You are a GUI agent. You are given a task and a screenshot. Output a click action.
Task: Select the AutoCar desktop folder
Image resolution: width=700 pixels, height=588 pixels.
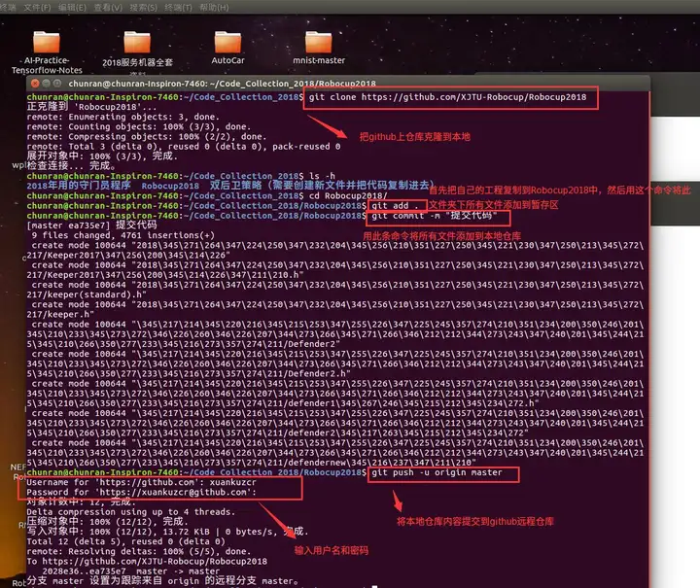tap(227, 48)
